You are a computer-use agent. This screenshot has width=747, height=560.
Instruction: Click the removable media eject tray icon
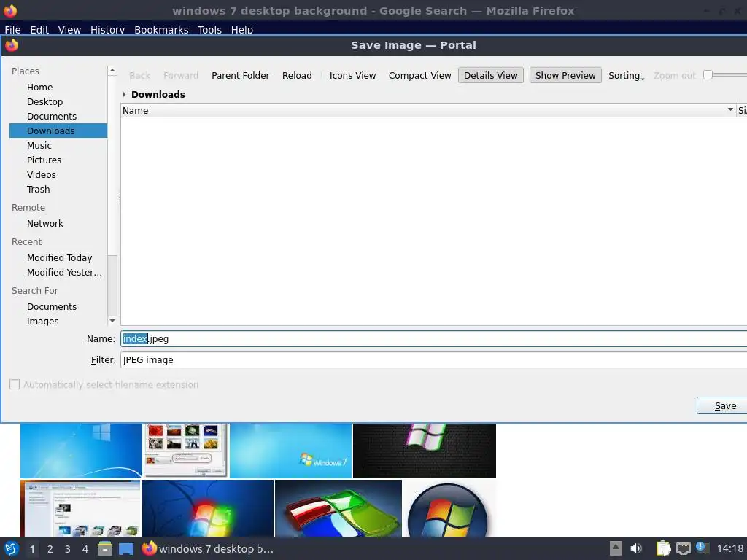pyautogui.click(x=616, y=548)
